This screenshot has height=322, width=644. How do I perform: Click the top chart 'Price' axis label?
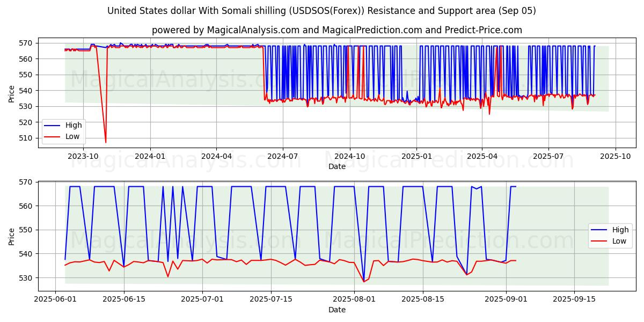[x=12, y=94]
